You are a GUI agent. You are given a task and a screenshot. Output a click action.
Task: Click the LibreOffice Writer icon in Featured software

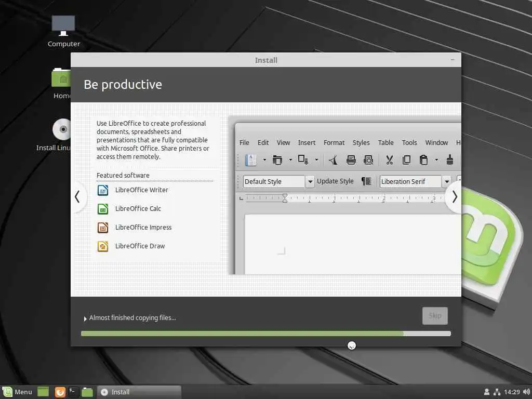(x=103, y=190)
